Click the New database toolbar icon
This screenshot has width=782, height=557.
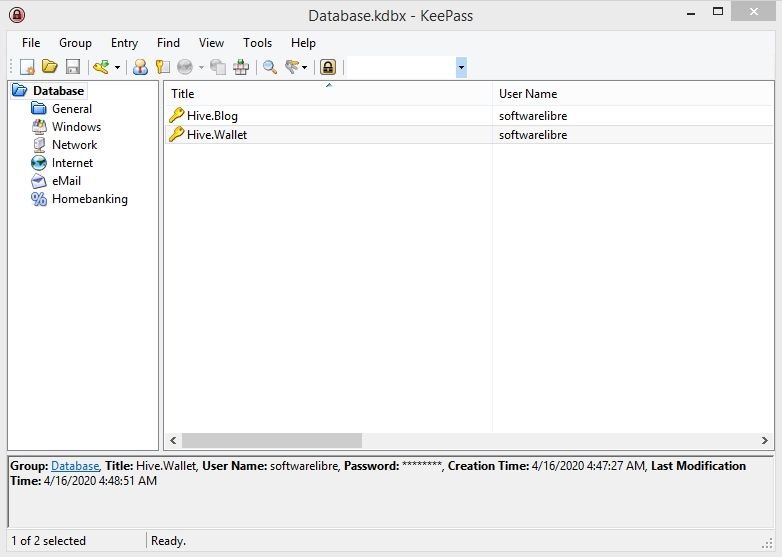point(27,67)
